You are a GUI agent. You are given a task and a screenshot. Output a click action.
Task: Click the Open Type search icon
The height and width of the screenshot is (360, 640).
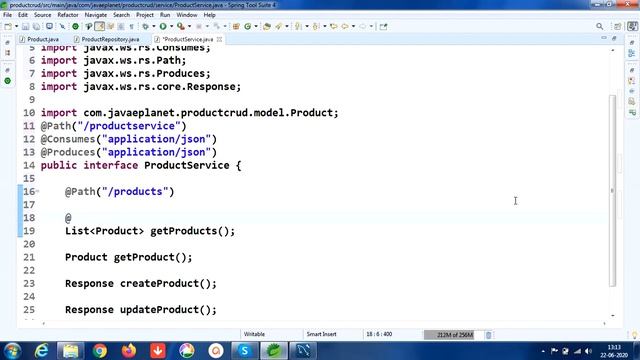coord(89,27)
